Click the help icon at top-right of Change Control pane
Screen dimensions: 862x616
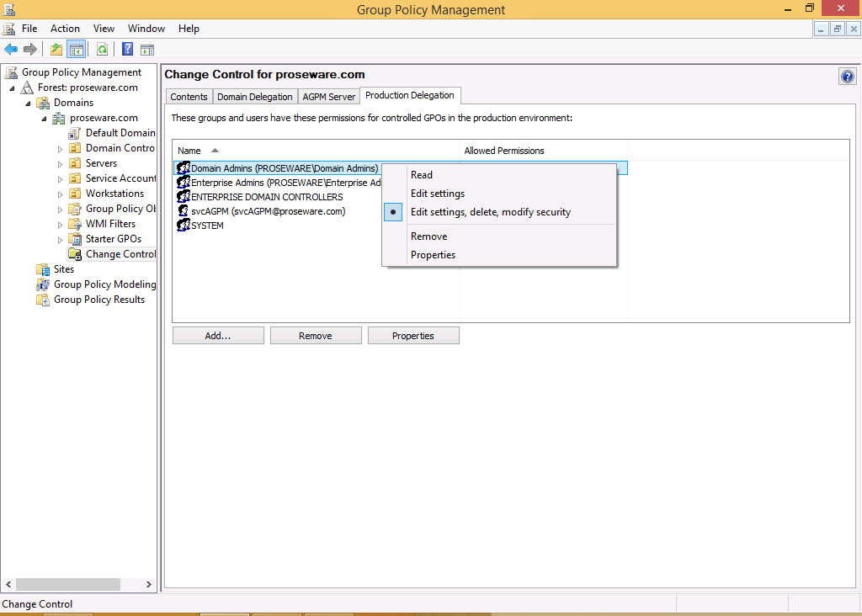[x=847, y=77]
